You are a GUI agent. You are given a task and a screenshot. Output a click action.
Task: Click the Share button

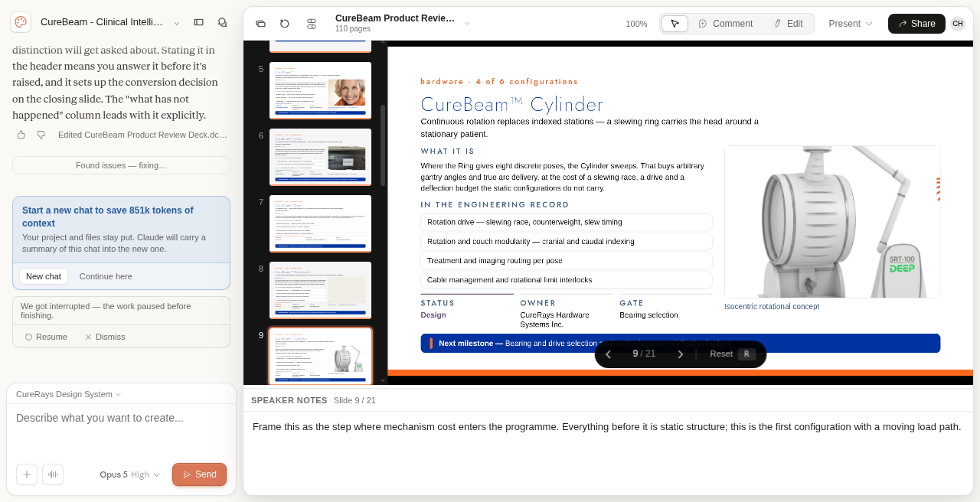tap(916, 24)
